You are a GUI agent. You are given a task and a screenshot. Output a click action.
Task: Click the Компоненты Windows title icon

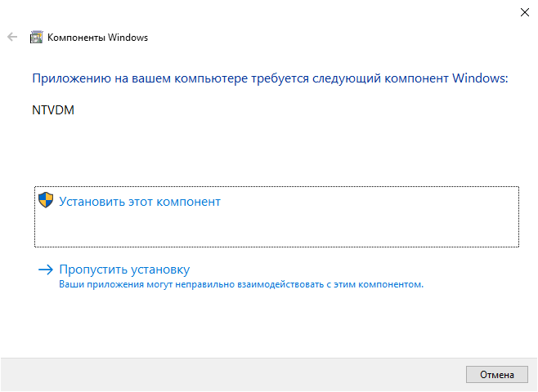pyautogui.click(x=36, y=37)
